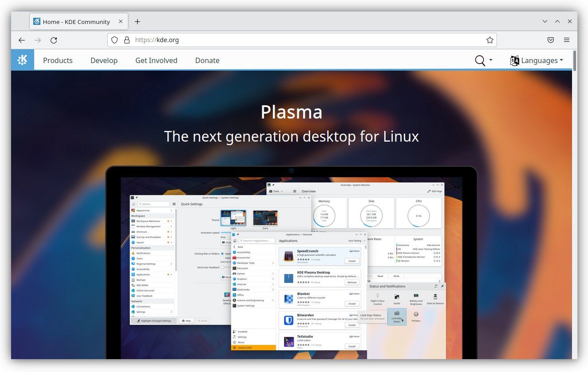Reload the current page
The image size is (588, 372).
(54, 40)
